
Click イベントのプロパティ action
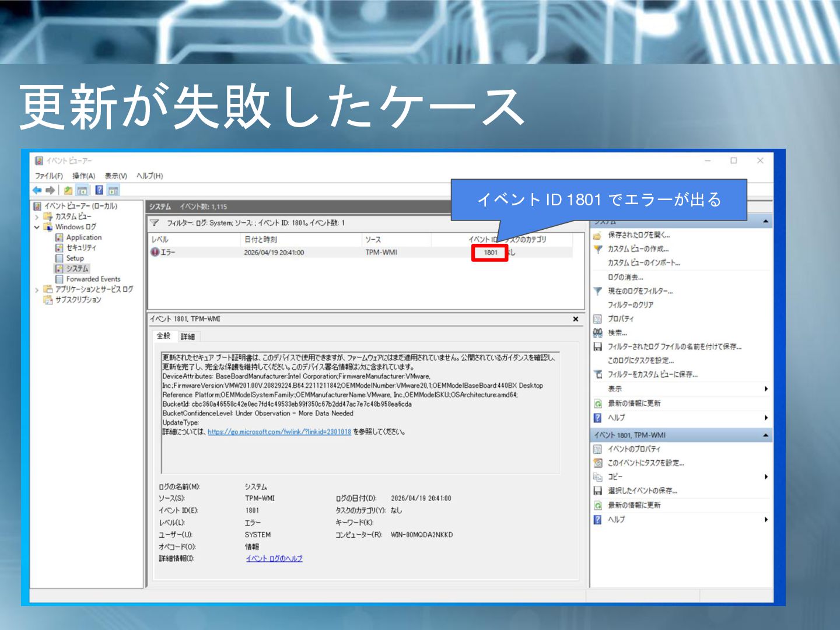[634, 449]
